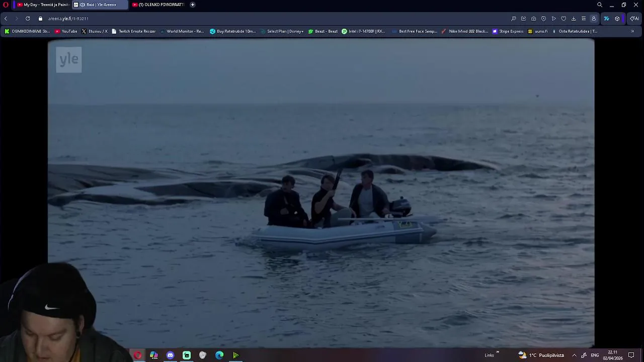This screenshot has height=362, width=644.
Task: Open Select Plan | Disney+ bookmark
Action: [x=282, y=31]
